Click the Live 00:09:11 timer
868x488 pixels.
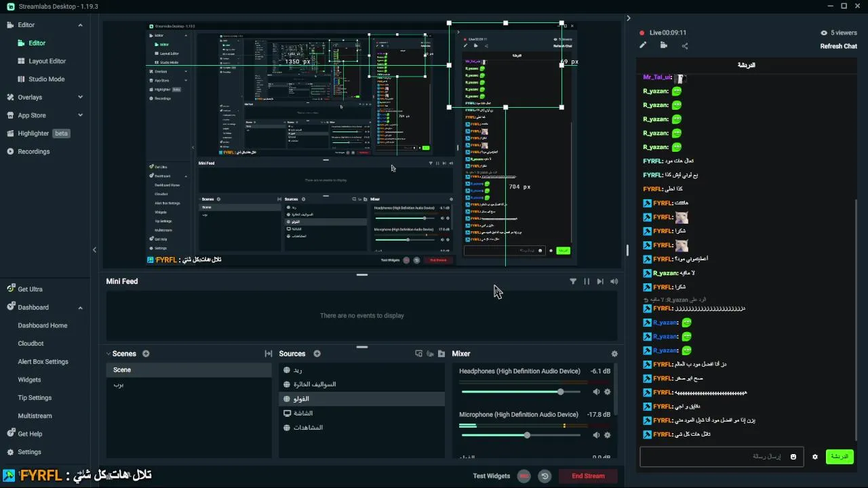(667, 33)
